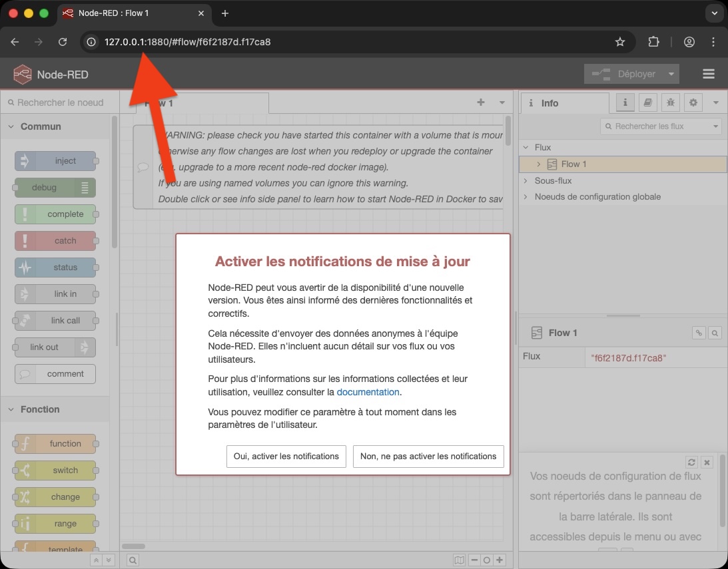
Task: Click Oui, activer les notifications
Action: [x=286, y=457]
